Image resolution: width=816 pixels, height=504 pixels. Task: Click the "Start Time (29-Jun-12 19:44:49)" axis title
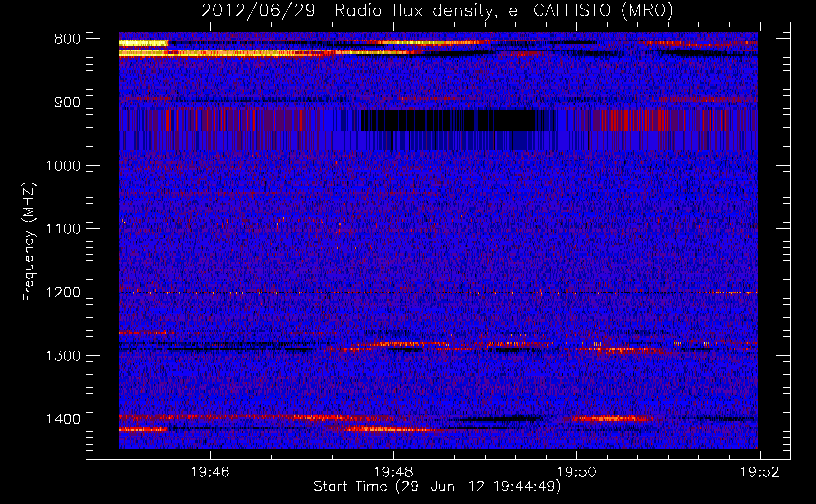[437, 487]
